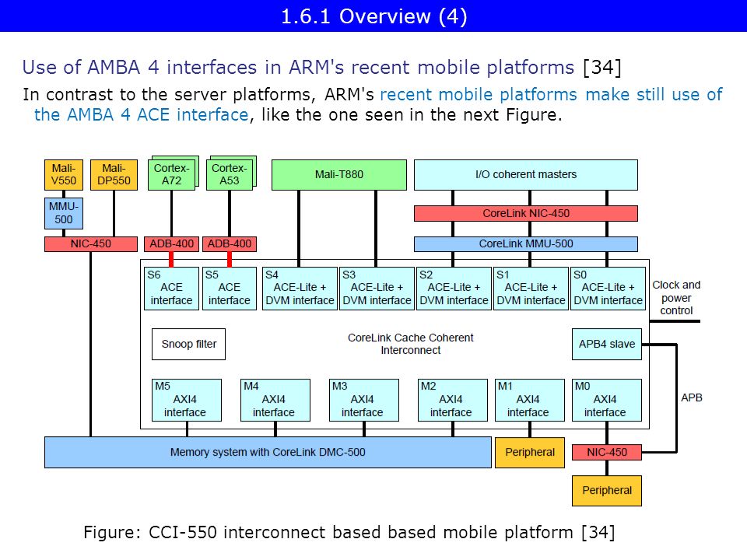The image size is (747, 560).
Task: Click the '[34]' reference in the heading
Action: (602, 67)
